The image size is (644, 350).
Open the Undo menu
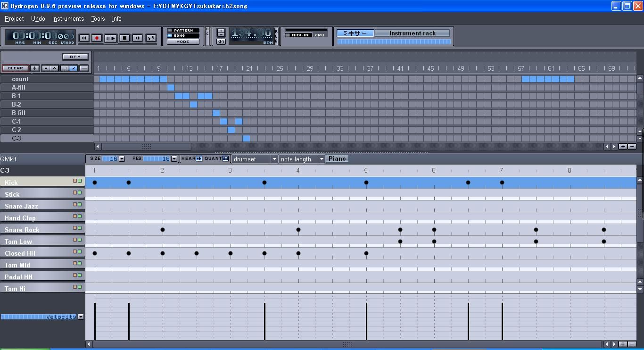click(x=38, y=18)
